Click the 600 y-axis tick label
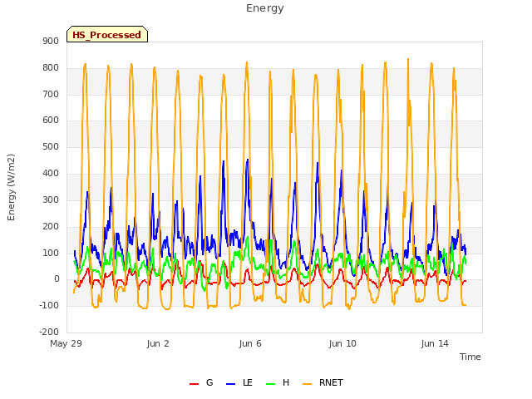This screenshot has height=399, width=532. click(x=51, y=120)
